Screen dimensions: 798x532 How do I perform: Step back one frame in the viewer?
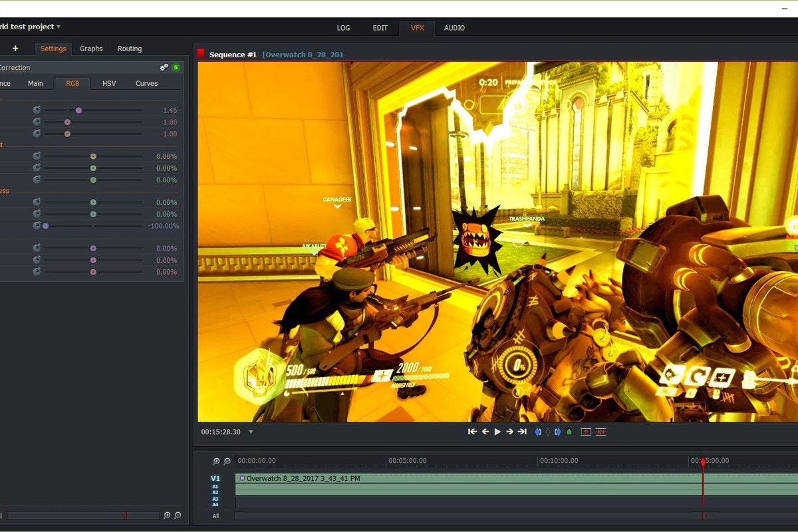(485, 432)
